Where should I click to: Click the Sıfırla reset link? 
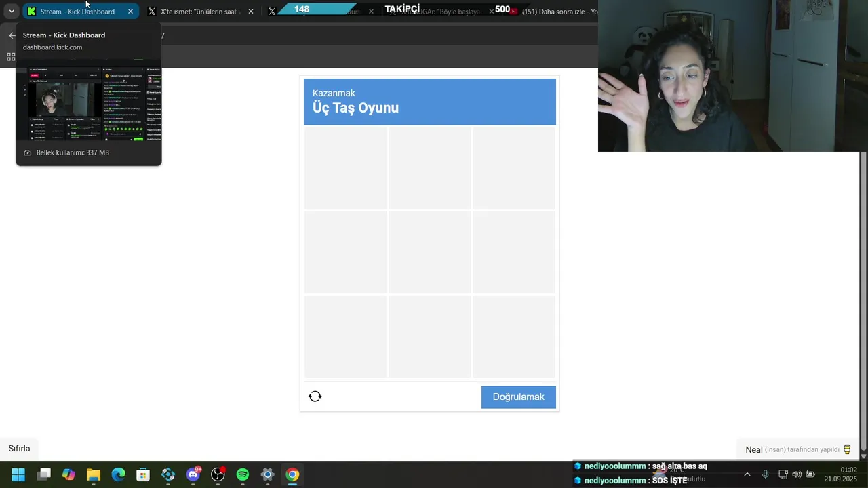coord(19,449)
